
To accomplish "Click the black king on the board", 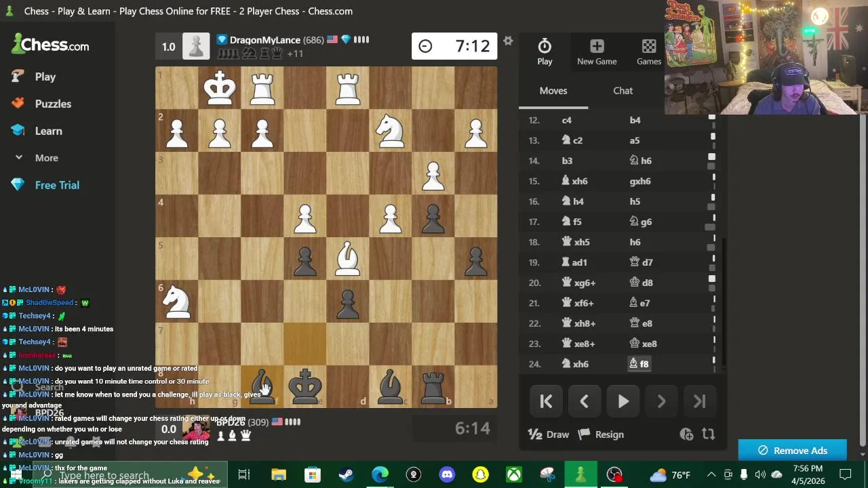I will click(x=305, y=387).
